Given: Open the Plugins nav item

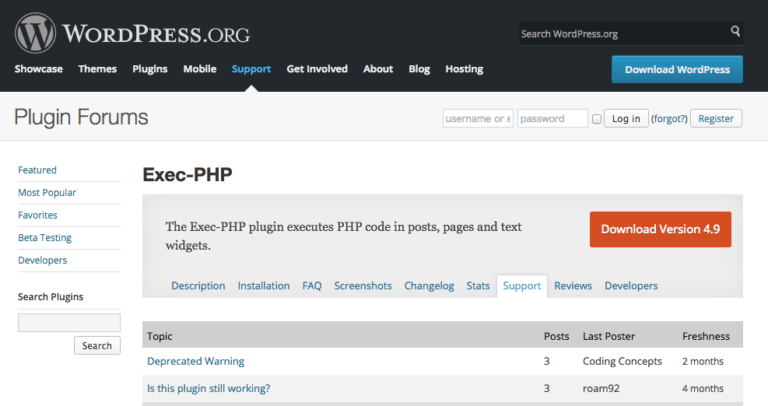Looking at the screenshot, I should (150, 69).
